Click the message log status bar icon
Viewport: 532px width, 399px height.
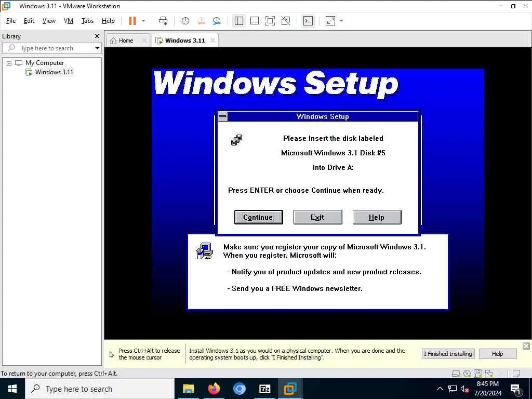[516, 374]
